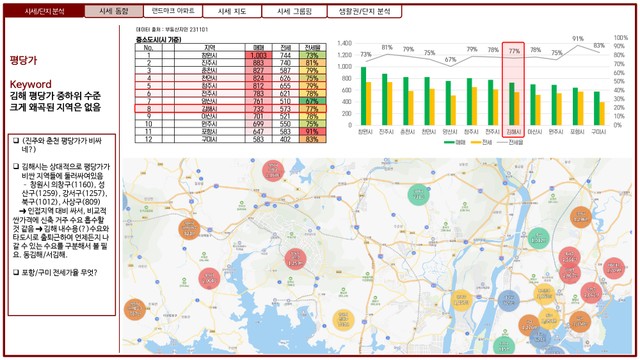Click the green 매매 legend swatch
Image resolution: width=640 pixels, height=360 pixels.
click(449, 142)
